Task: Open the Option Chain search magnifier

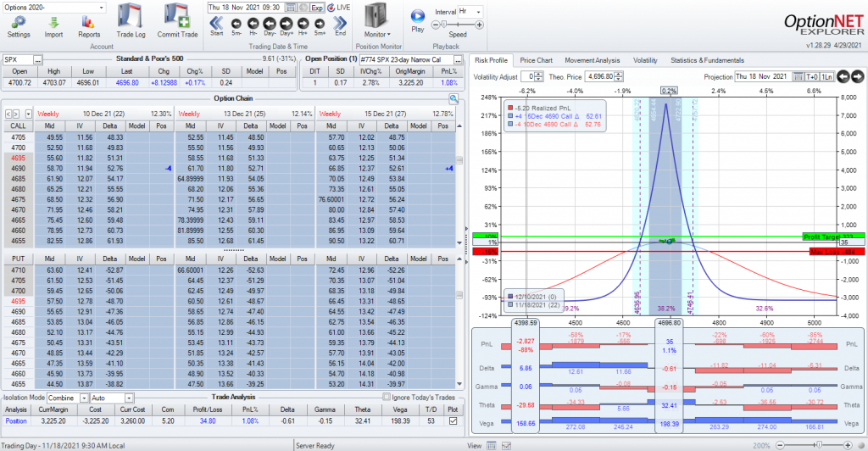Action: [x=453, y=98]
